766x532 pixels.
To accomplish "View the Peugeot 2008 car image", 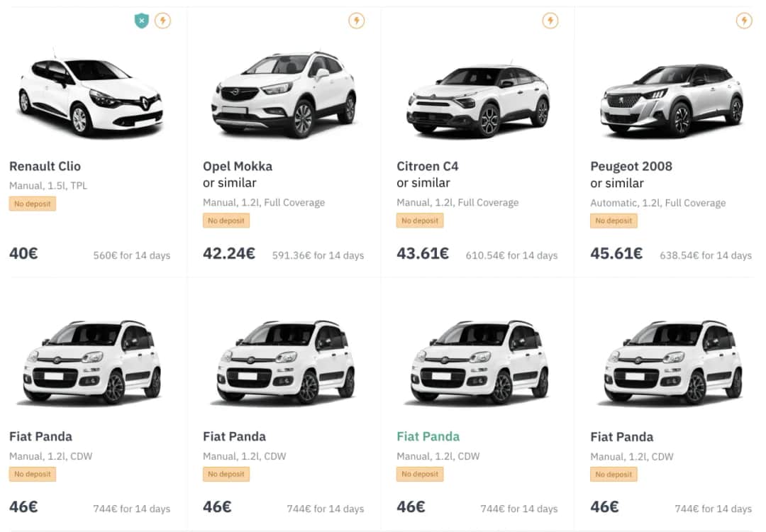I will click(672, 99).
